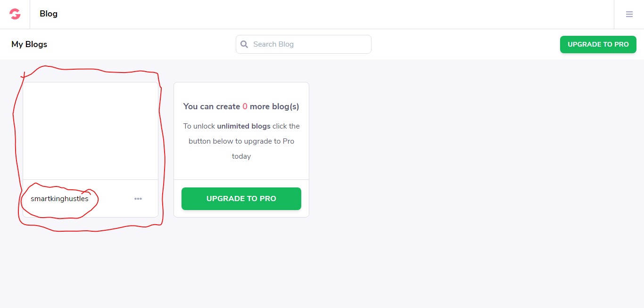Click the footer strip of the smartkinghustles card
The width and height of the screenshot is (644, 308).
pos(91,199)
